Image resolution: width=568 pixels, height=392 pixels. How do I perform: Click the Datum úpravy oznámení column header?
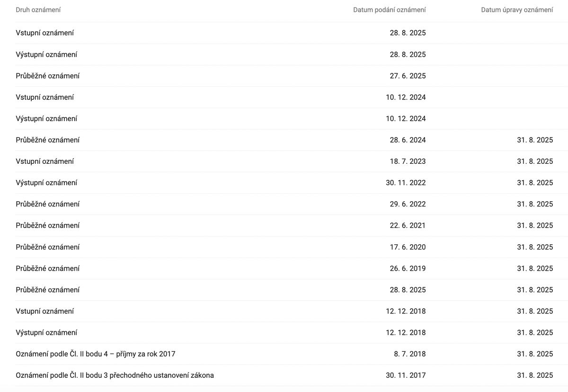pos(516,10)
